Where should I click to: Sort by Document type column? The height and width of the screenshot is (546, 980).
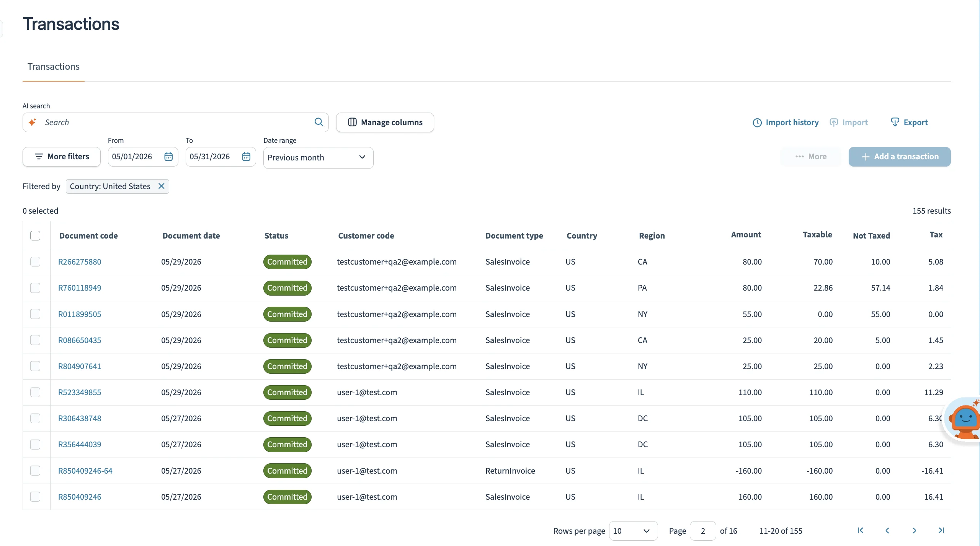pyautogui.click(x=514, y=235)
